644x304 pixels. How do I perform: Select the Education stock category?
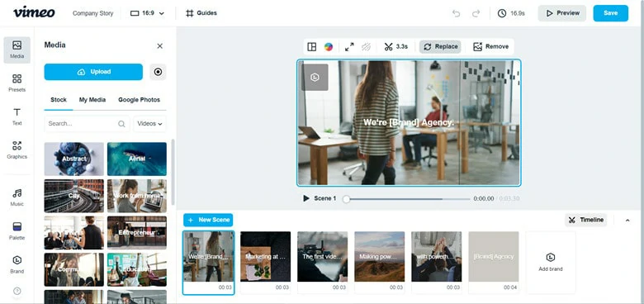[137, 269]
